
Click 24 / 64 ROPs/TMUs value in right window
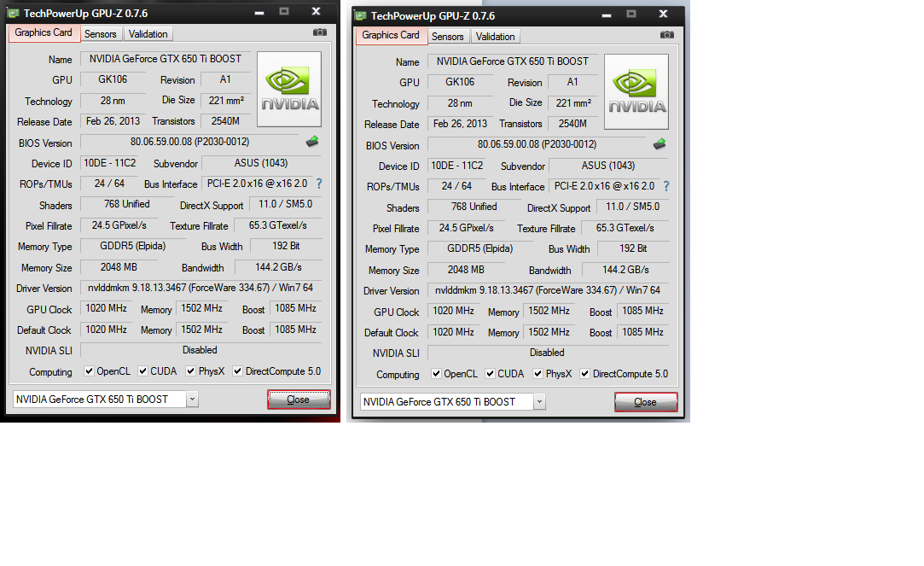pyautogui.click(x=456, y=186)
